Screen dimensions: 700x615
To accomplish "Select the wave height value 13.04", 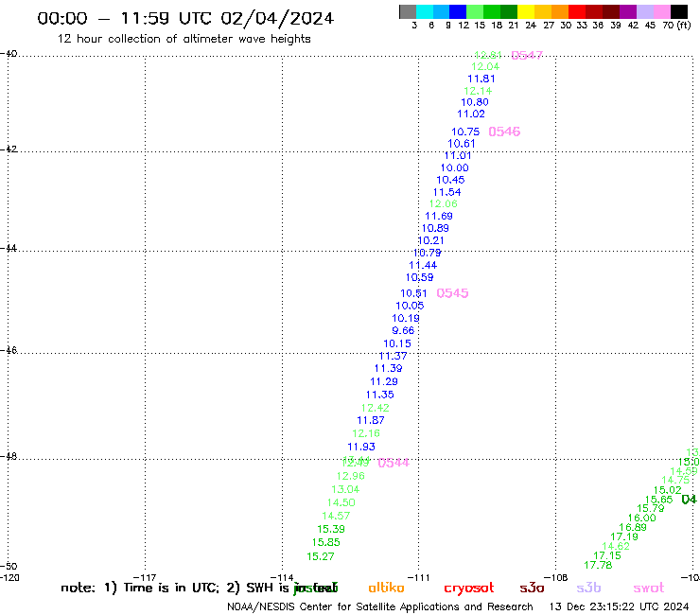I will pos(345,489).
